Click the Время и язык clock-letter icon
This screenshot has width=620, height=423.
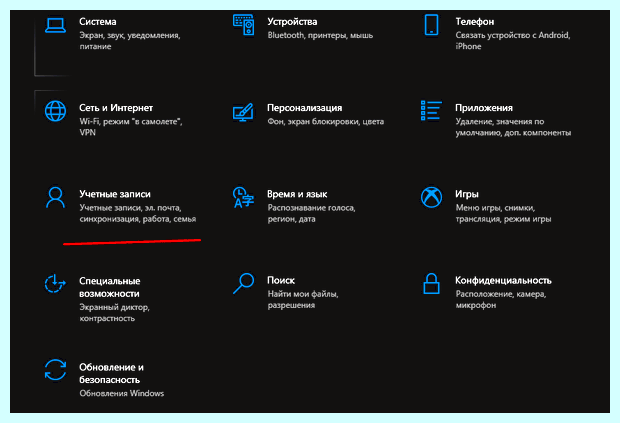243,197
